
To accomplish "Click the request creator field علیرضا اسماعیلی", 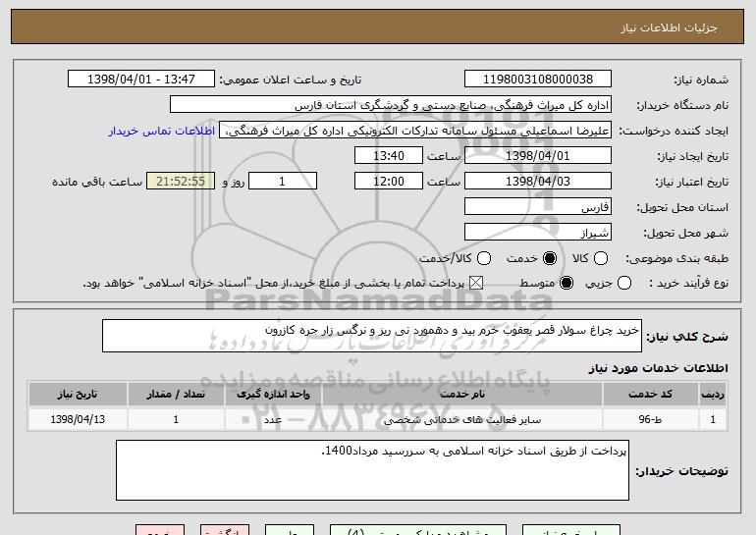I will point(415,131).
